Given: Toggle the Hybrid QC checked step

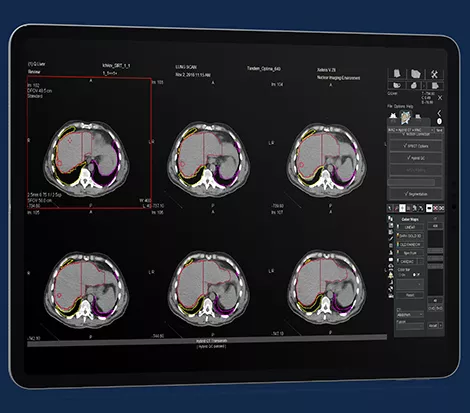Looking at the screenshot, I should [416, 158].
